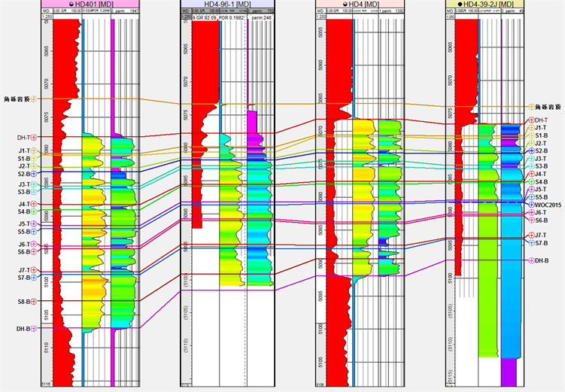Click the purple perm fill at HD4-39-2J bottom
Image resolution: width=565 pixels, height=392 pixels.
[509, 372]
